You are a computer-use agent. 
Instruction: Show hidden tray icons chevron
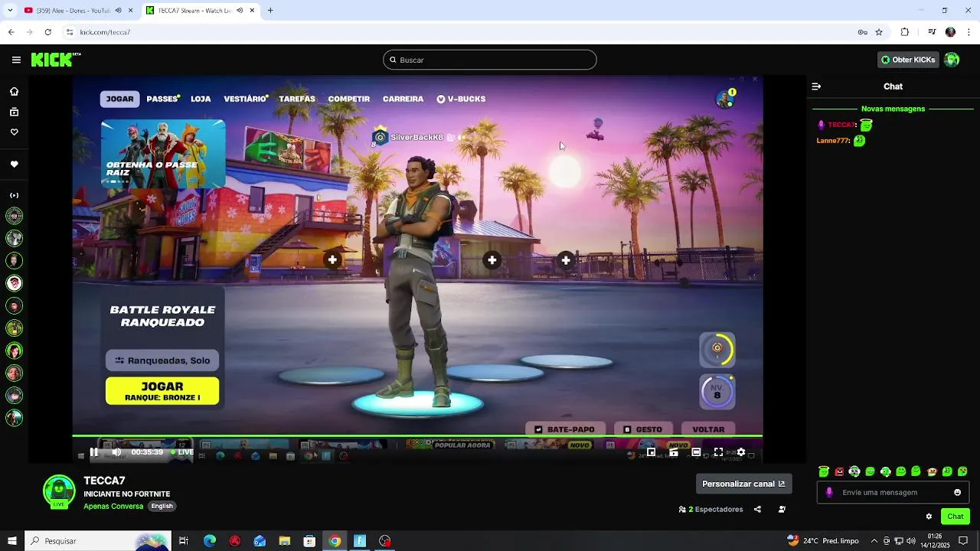click(874, 541)
